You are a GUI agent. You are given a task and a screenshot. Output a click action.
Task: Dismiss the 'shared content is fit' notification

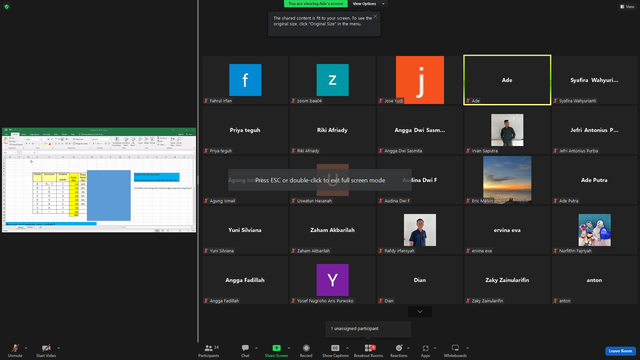[x=375, y=16]
